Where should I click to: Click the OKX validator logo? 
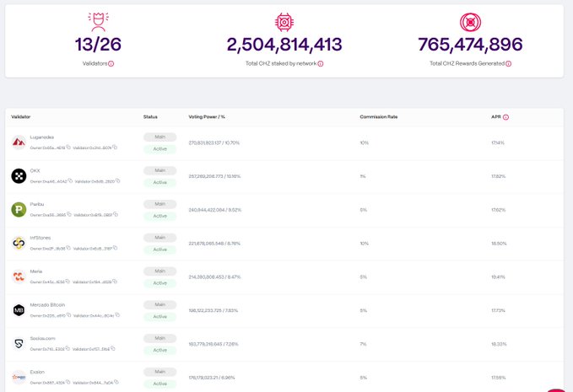pyautogui.click(x=18, y=176)
